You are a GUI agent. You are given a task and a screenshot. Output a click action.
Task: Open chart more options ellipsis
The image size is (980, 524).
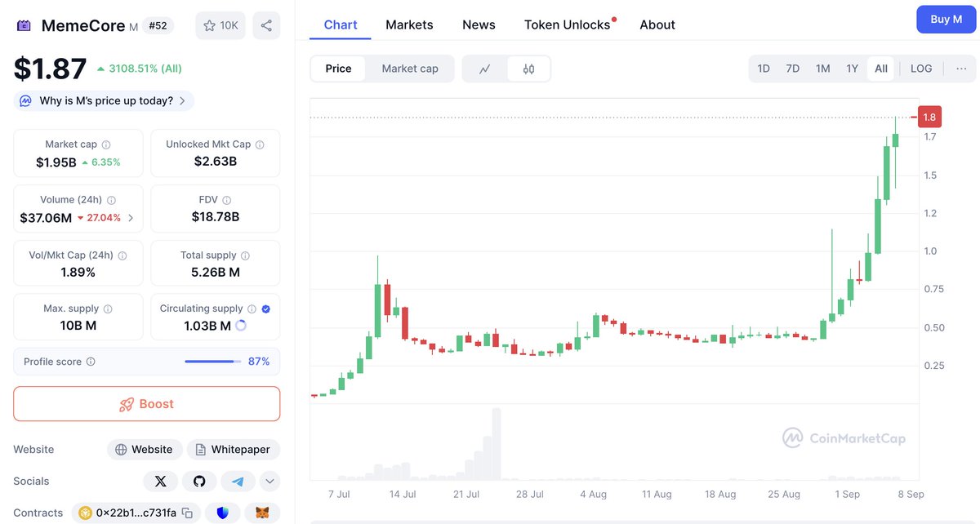960,69
